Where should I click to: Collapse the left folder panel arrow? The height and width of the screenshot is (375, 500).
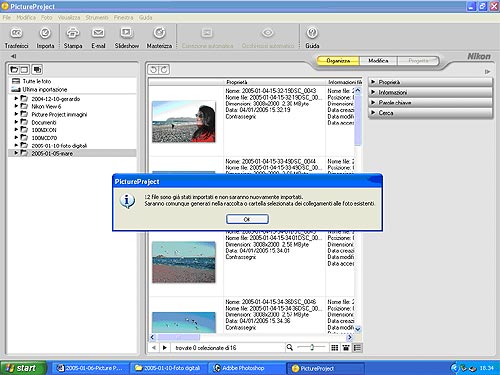click(x=13, y=56)
